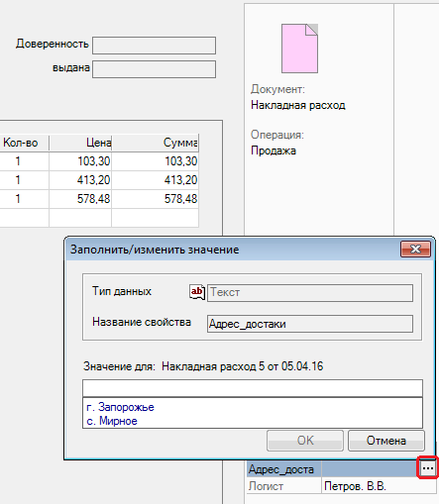439x504 pixels.
Task: Select suggestion г. Запорожье
Action: coord(120,407)
